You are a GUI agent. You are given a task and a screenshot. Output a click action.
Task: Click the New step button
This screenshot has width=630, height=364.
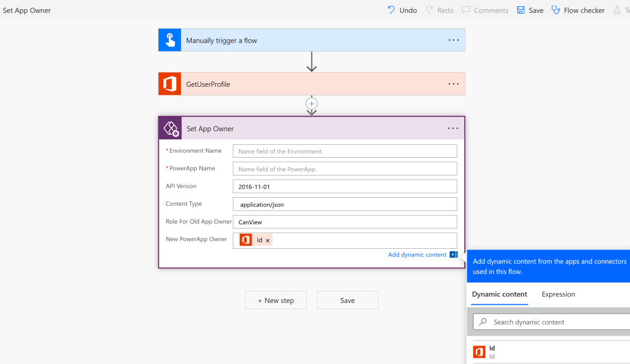(x=276, y=301)
